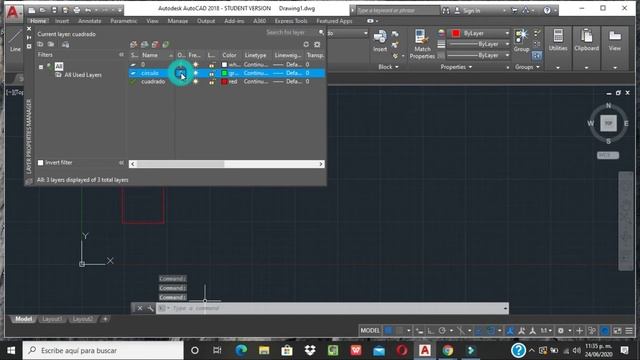
Task: Open the Annotate ribbon tab
Action: click(x=89, y=21)
